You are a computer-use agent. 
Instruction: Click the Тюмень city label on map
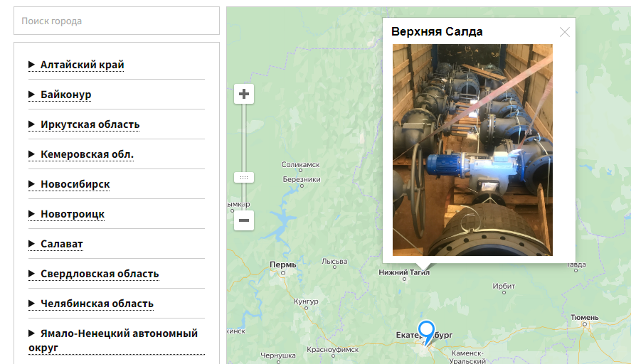coord(585,317)
